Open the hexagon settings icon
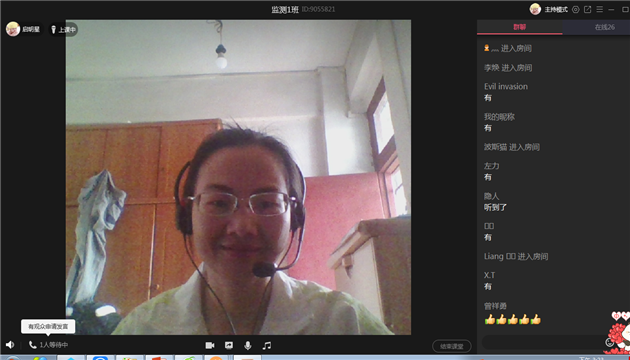The height and width of the screenshot is (360, 630). pyautogui.click(x=576, y=9)
